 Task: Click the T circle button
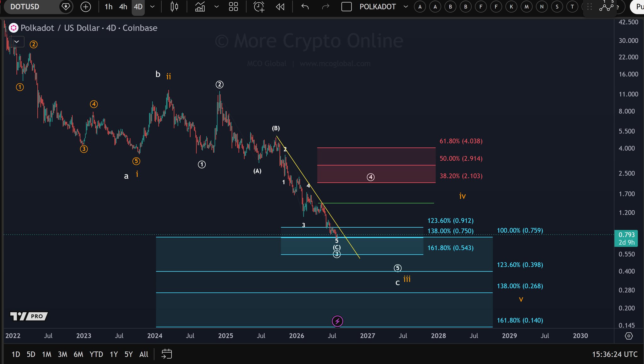coord(572,7)
